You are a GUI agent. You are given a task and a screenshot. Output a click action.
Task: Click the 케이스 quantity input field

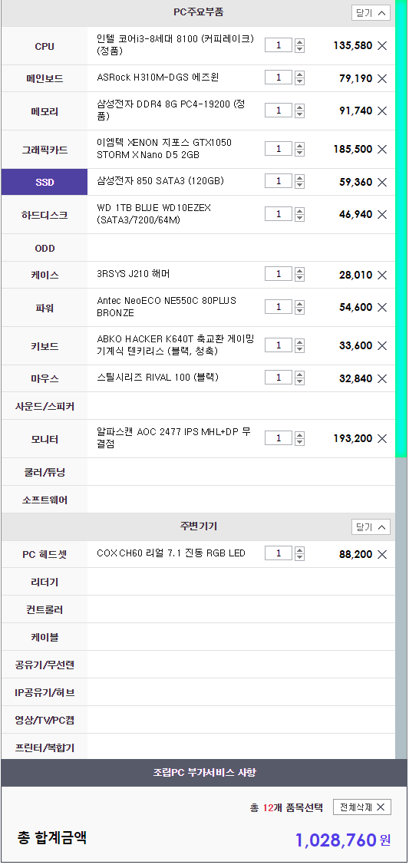coord(279,274)
